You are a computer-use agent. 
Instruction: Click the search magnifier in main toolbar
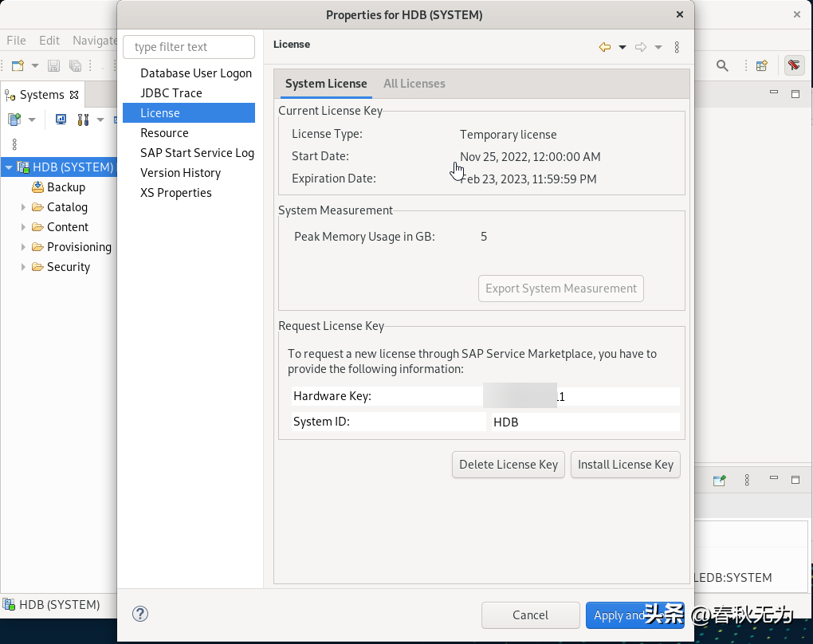point(722,66)
